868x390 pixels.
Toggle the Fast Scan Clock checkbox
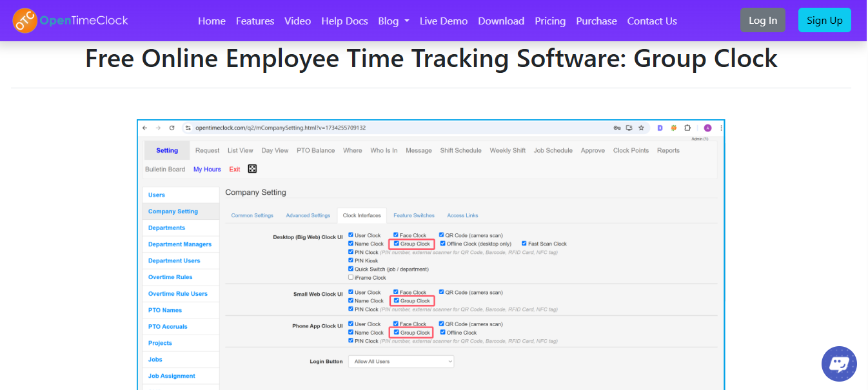click(524, 244)
